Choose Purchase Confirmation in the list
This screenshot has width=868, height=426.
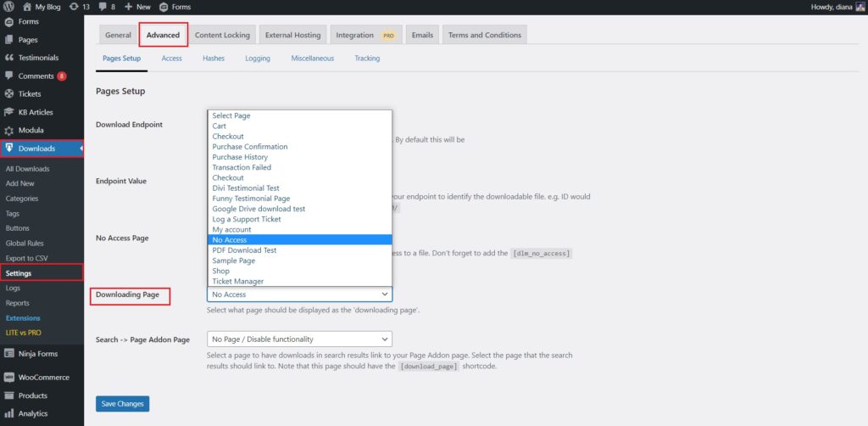pos(299,147)
